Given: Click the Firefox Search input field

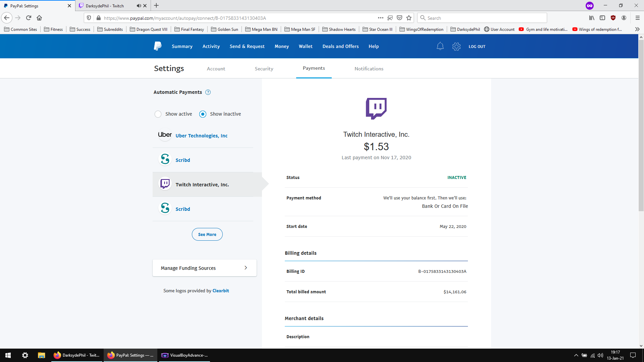Looking at the screenshot, I should (482, 18).
